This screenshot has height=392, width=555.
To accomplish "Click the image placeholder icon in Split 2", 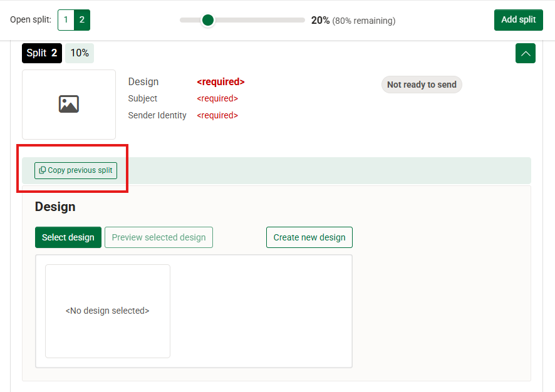I will click(x=69, y=104).
